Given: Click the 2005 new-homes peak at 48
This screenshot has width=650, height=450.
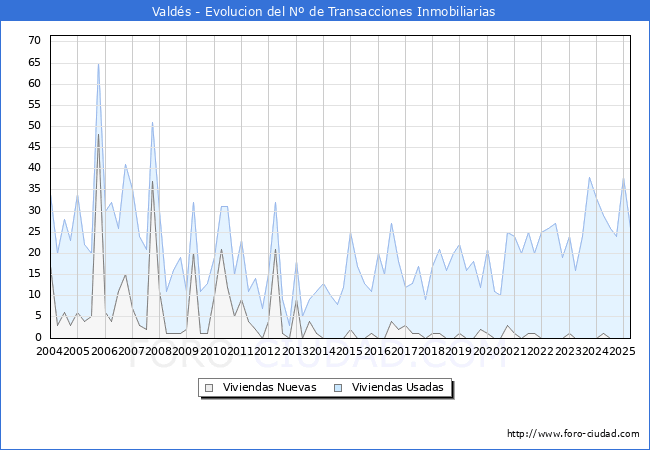Looking at the screenshot, I should pos(98,135).
